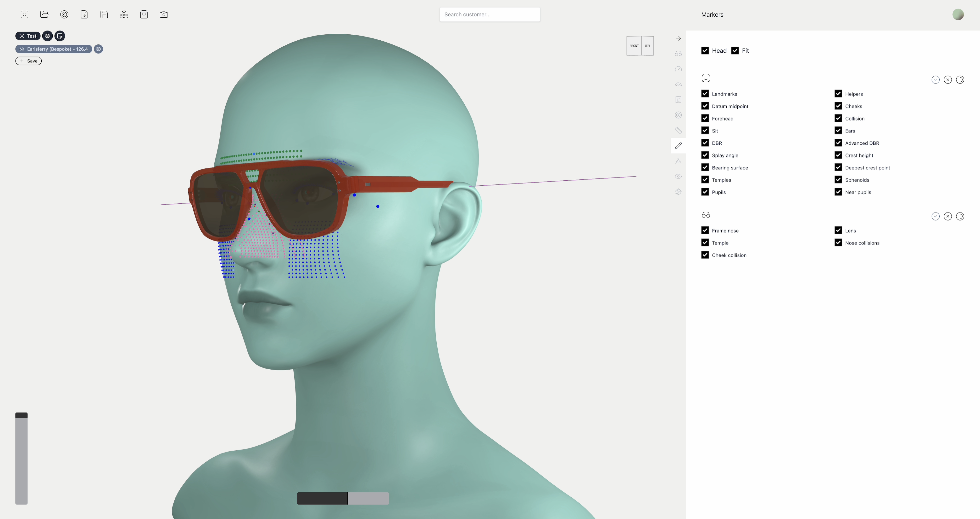The width and height of the screenshot is (980, 519).
Task: Take a screenshot with the camera icon
Action: point(164,14)
